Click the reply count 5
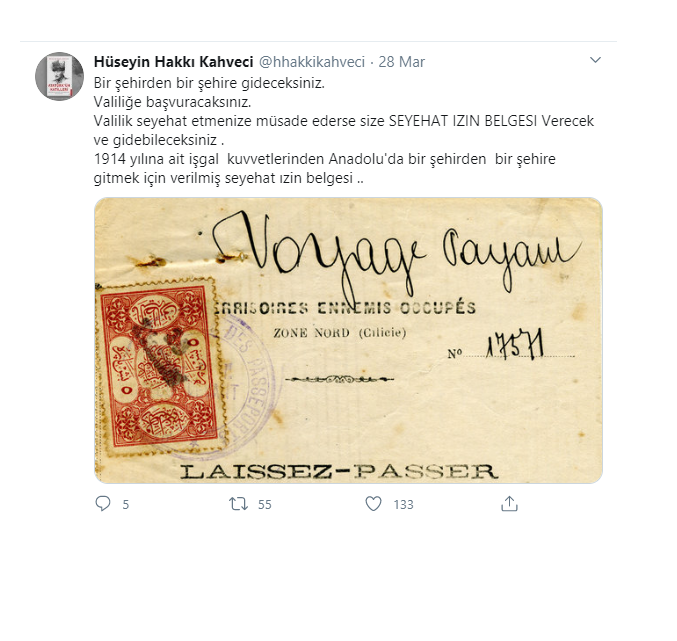This screenshot has height=641, width=677. coord(126,504)
